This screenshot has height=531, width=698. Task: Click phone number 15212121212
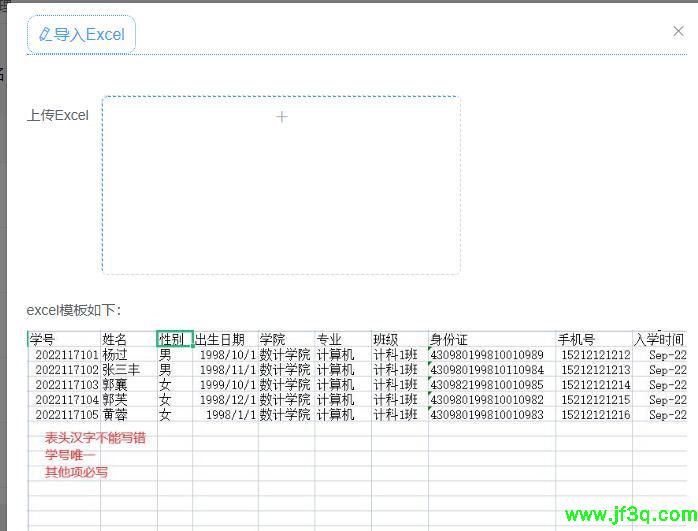596,355
